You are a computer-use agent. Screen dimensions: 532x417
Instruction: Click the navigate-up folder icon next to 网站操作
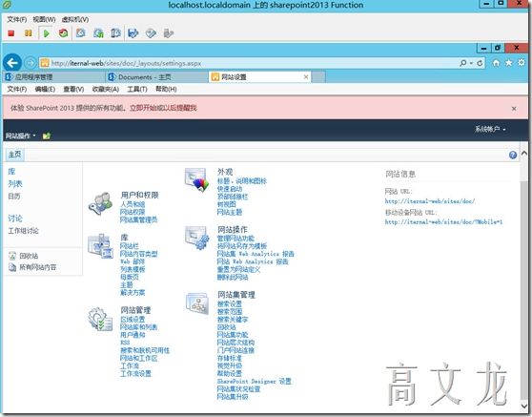[47, 136]
